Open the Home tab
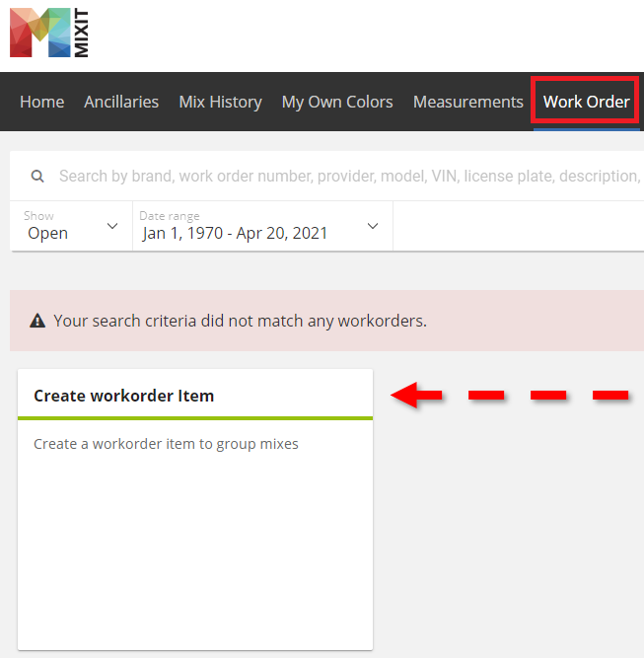The image size is (644, 658). [42, 102]
